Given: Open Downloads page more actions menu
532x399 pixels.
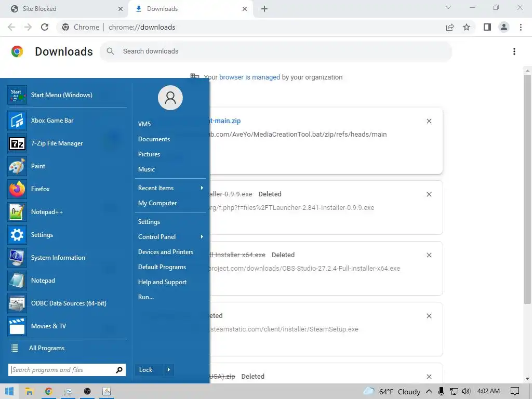Looking at the screenshot, I should coord(514,51).
